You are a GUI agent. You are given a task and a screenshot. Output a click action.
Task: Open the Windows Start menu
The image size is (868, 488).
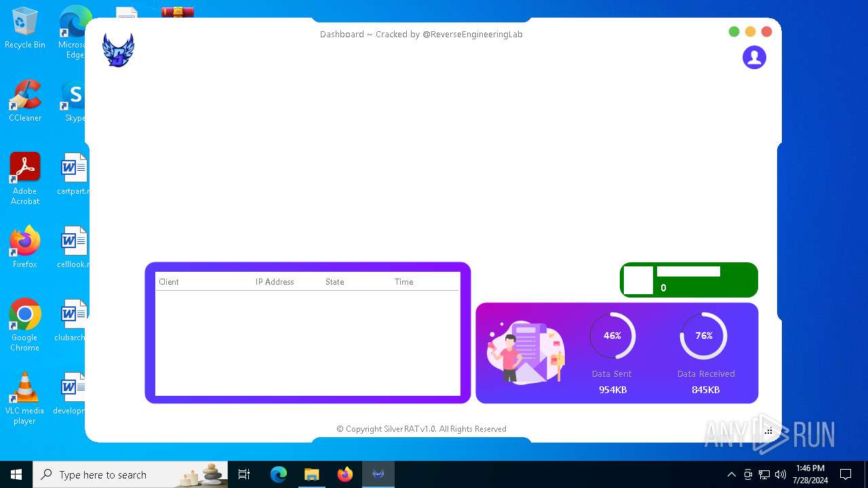click(16, 474)
